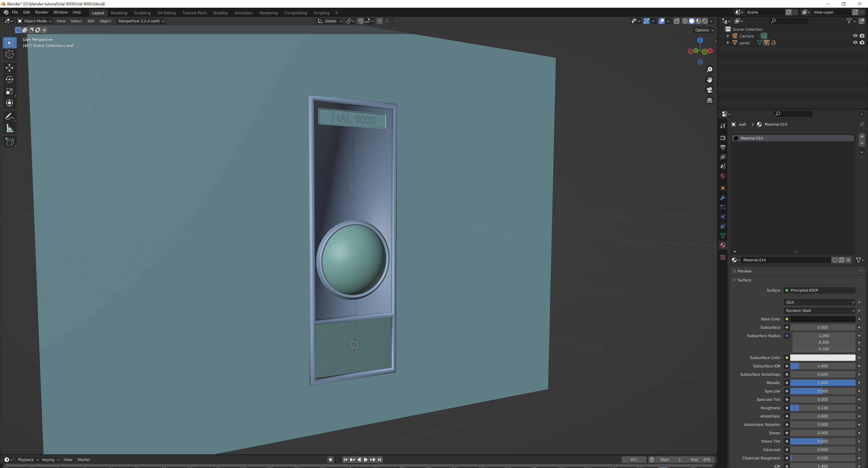Disable camera render visibility for Camera
Image resolution: width=868 pixels, height=468 pixels.
point(862,36)
